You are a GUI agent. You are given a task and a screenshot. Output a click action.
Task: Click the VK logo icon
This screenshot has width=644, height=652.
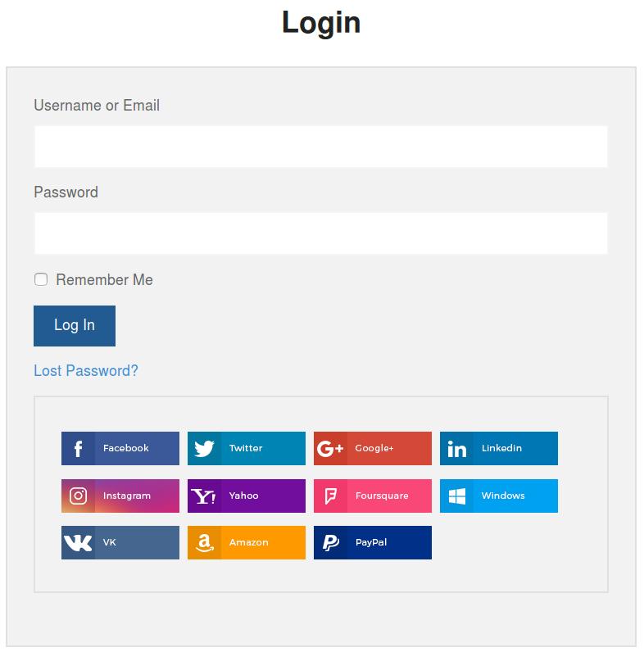coord(78,543)
